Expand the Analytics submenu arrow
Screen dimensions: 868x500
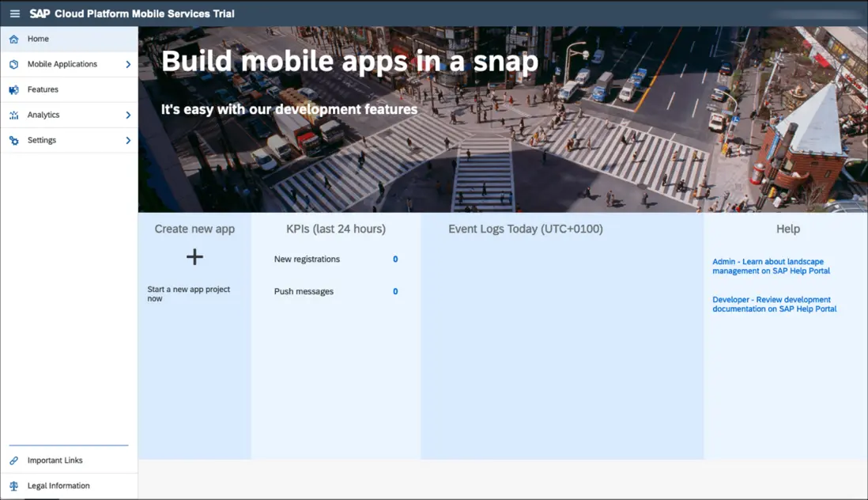pos(128,115)
